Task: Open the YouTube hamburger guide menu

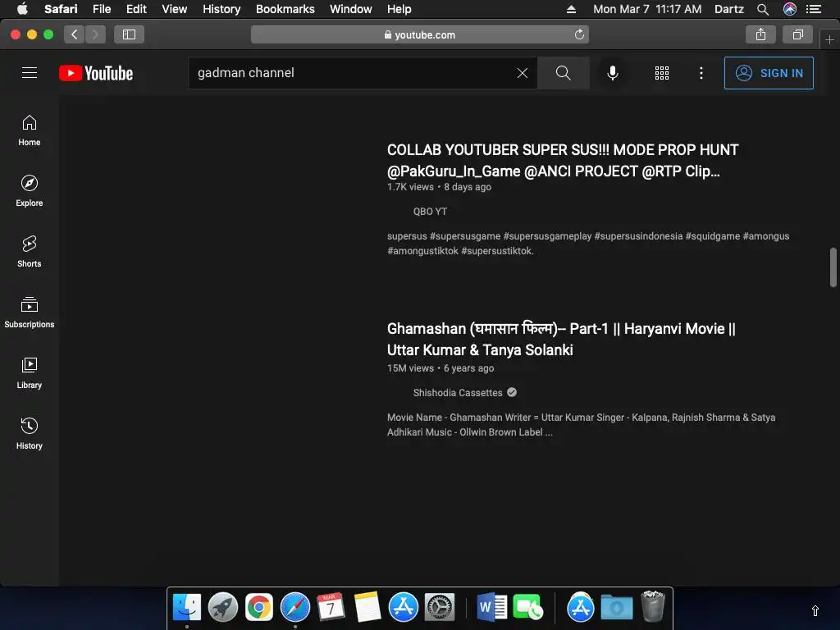Action: coord(30,73)
